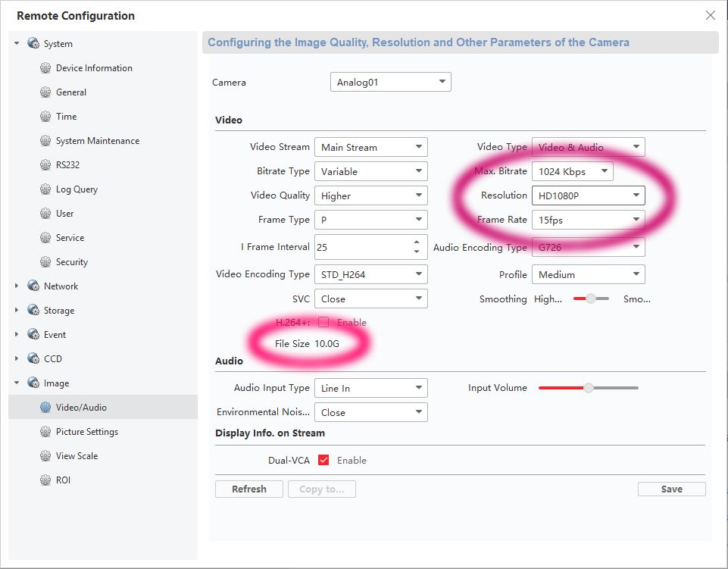Click the Storage category icon
Viewport: 728px width, 569px height.
point(33,311)
